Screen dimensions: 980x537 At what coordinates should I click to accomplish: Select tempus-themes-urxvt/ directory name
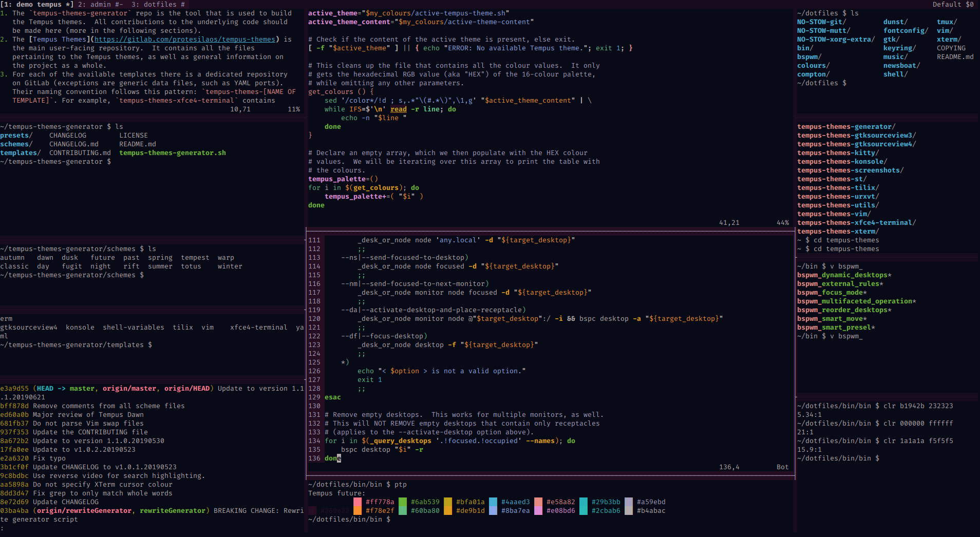(x=838, y=197)
